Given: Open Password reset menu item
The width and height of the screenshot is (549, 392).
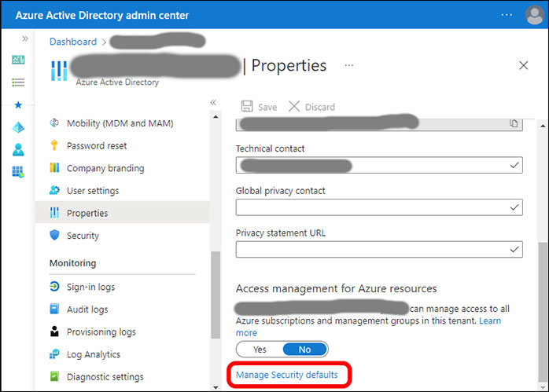Looking at the screenshot, I should pos(97,146).
